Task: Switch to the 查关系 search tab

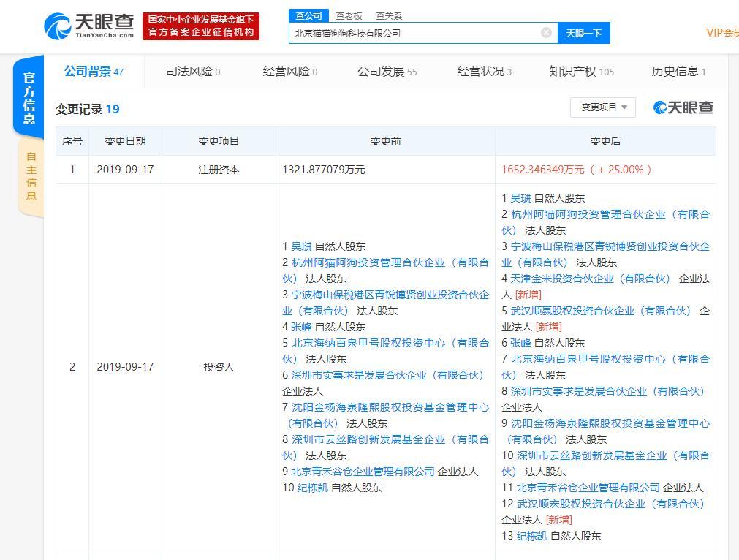Action: click(389, 16)
